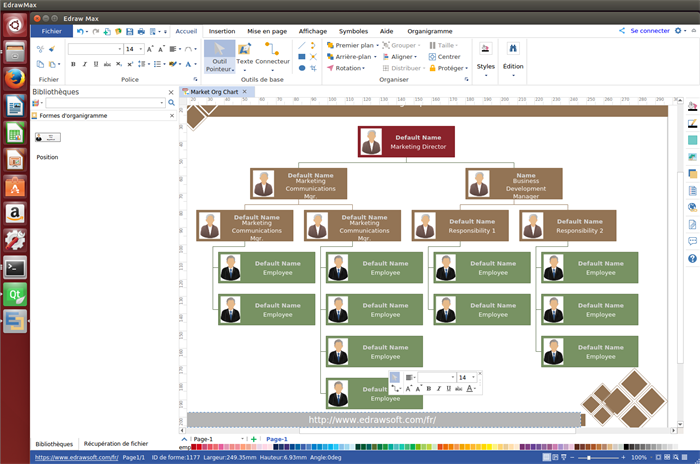Open the Récupération de fichier panel tab
Screen dimensions: 700x464
point(116,443)
